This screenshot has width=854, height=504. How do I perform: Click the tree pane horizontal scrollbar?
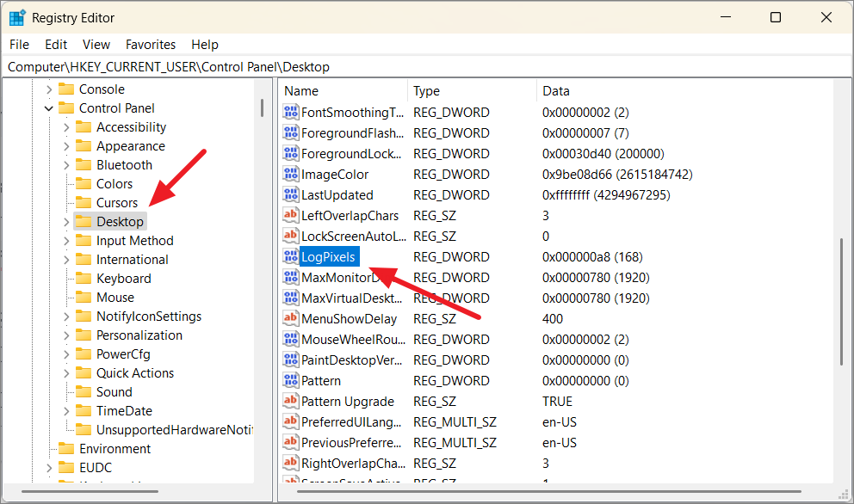pos(90,491)
